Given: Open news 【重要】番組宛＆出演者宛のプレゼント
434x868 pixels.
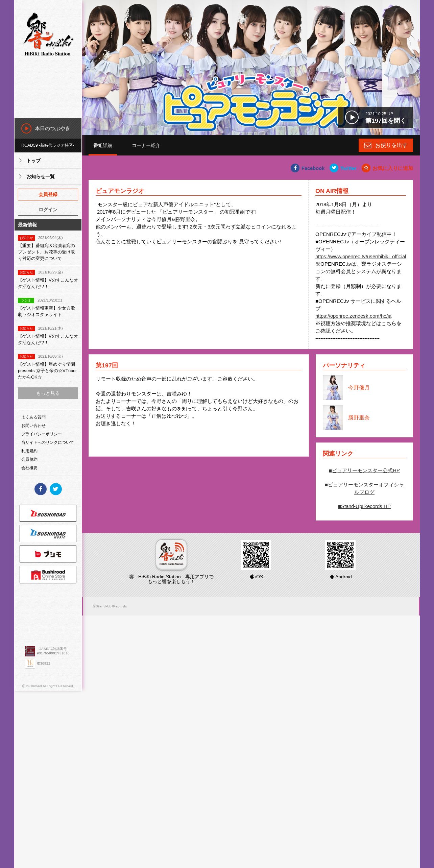Looking at the screenshot, I should pyautogui.click(x=48, y=252).
